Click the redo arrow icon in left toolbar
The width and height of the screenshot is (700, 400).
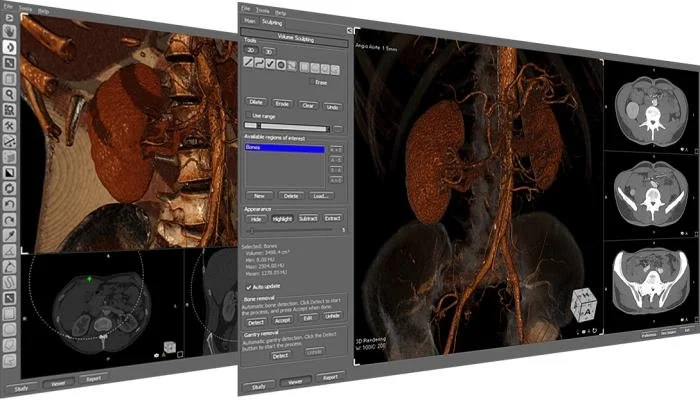[9, 220]
